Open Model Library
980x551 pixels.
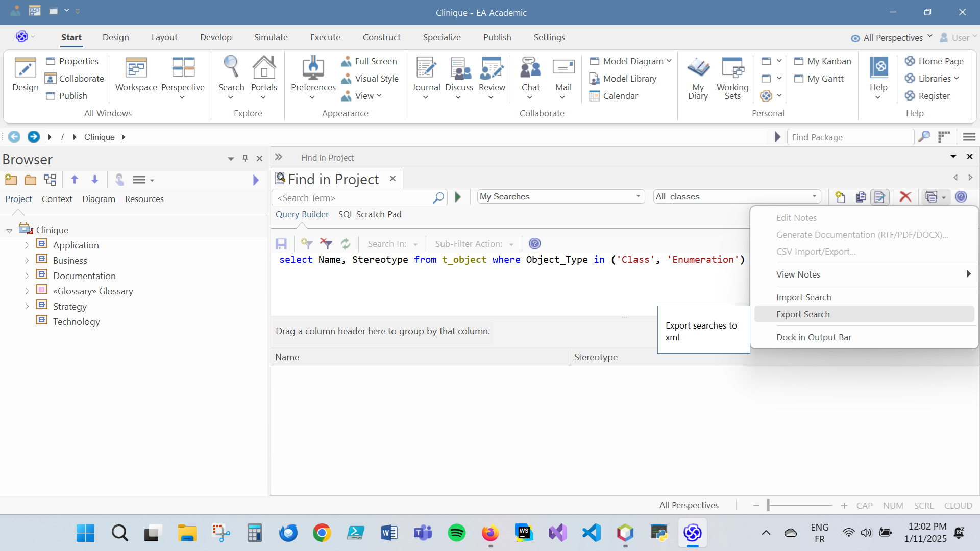pyautogui.click(x=623, y=79)
